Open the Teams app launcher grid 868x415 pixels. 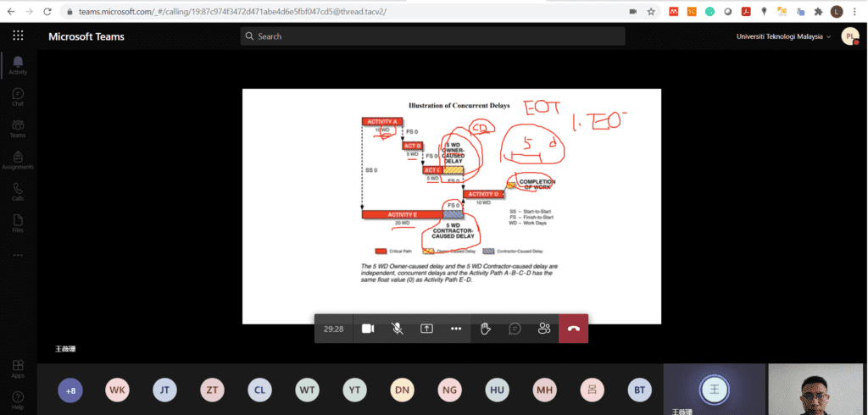click(18, 36)
